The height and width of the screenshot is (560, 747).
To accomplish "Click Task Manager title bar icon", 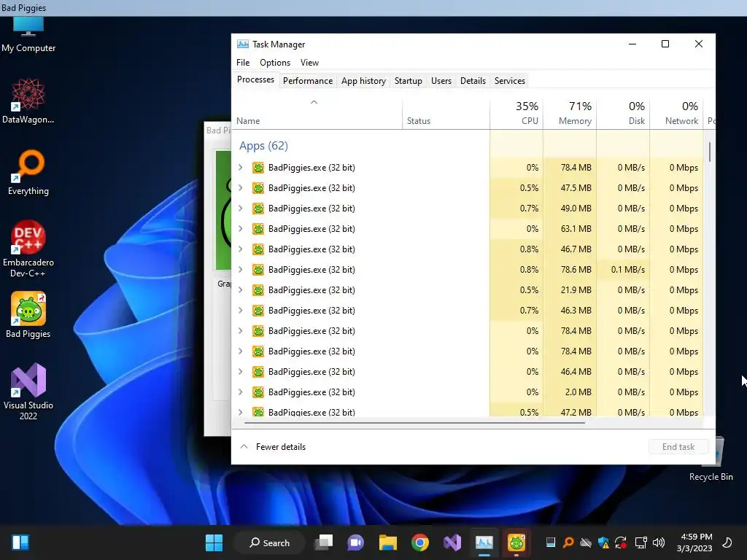I will coord(242,44).
